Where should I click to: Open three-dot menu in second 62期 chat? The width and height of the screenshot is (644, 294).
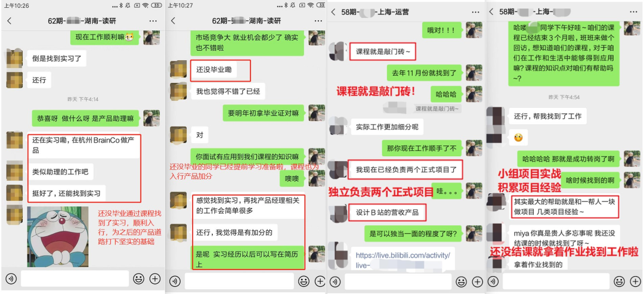pyautogui.click(x=317, y=21)
